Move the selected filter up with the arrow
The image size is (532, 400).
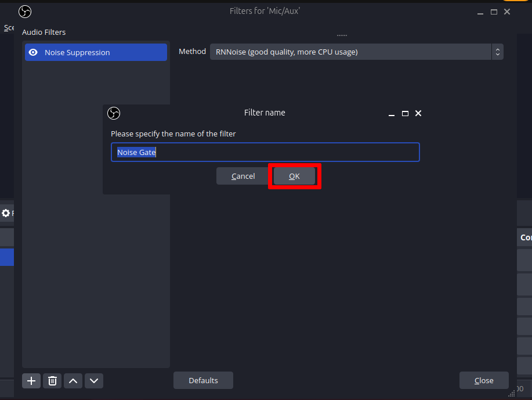point(73,381)
